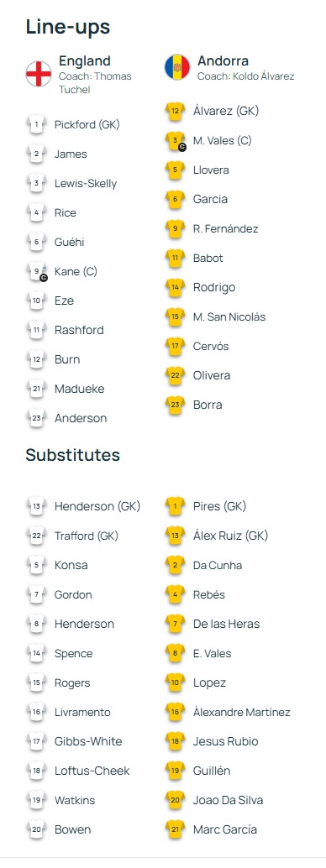Select Pires' yellow number 1 shirt icon

[x=175, y=506]
